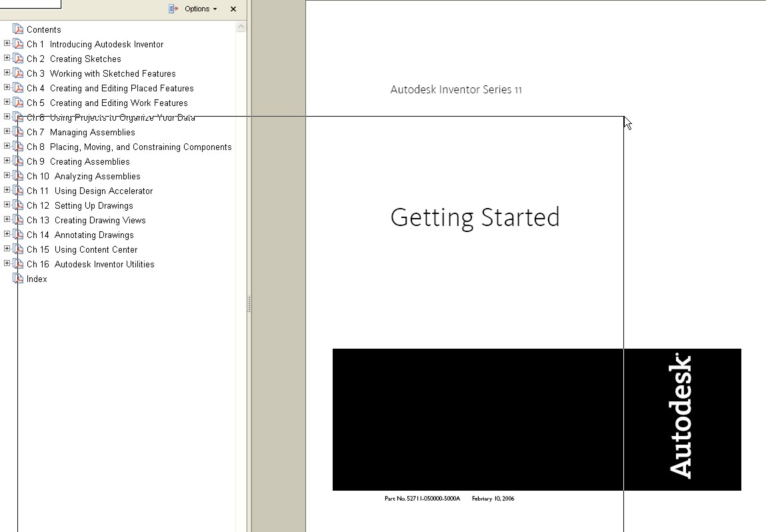Expand Ch 9 Creating Assemblies bookmark
Viewport: 766px width, 532px height.
(x=7, y=161)
